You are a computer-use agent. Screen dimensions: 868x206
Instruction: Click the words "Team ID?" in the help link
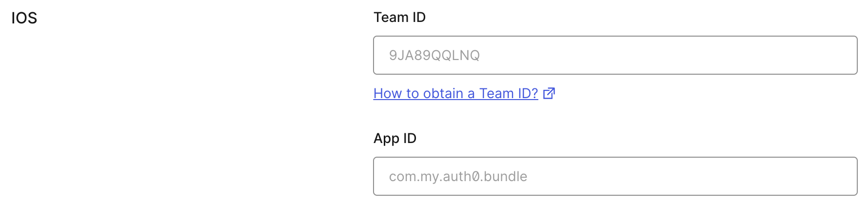pyautogui.click(x=509, y=93)
